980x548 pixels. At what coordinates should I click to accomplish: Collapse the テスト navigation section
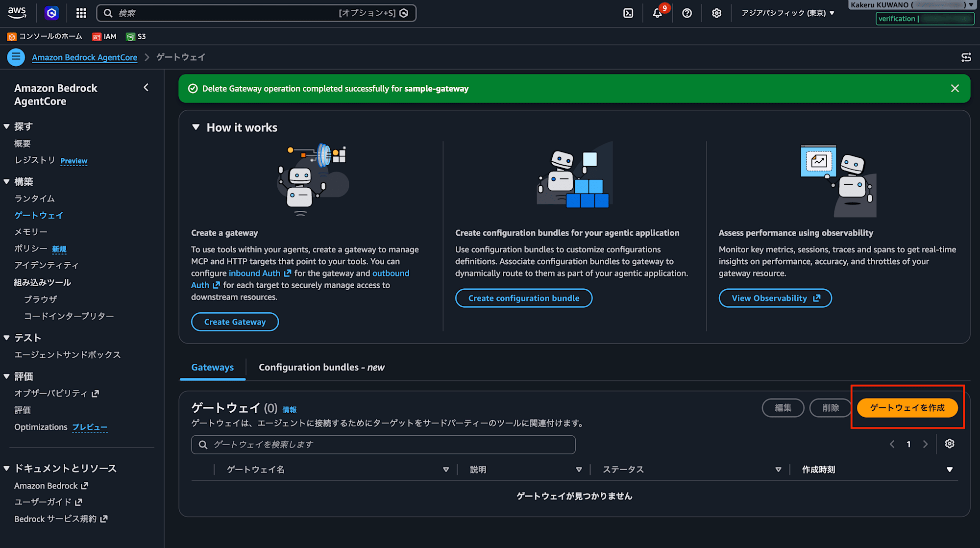[x=7, y=338]
